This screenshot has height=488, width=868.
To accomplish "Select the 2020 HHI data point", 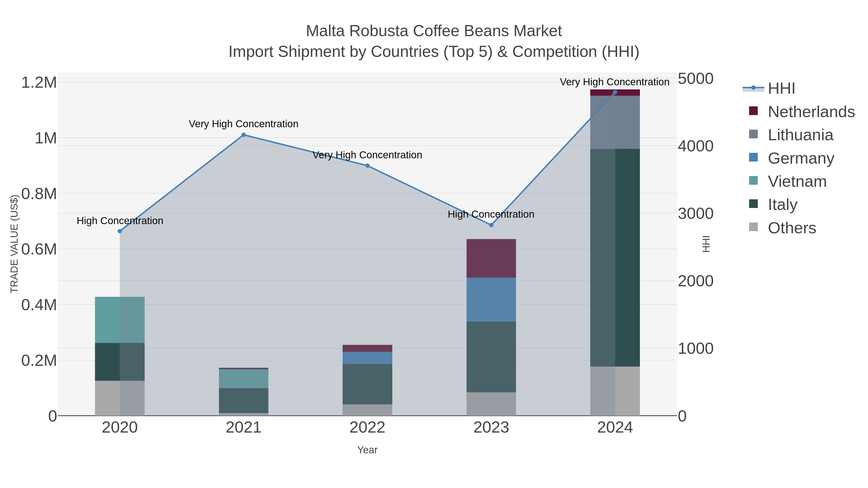I will [120, 231].
